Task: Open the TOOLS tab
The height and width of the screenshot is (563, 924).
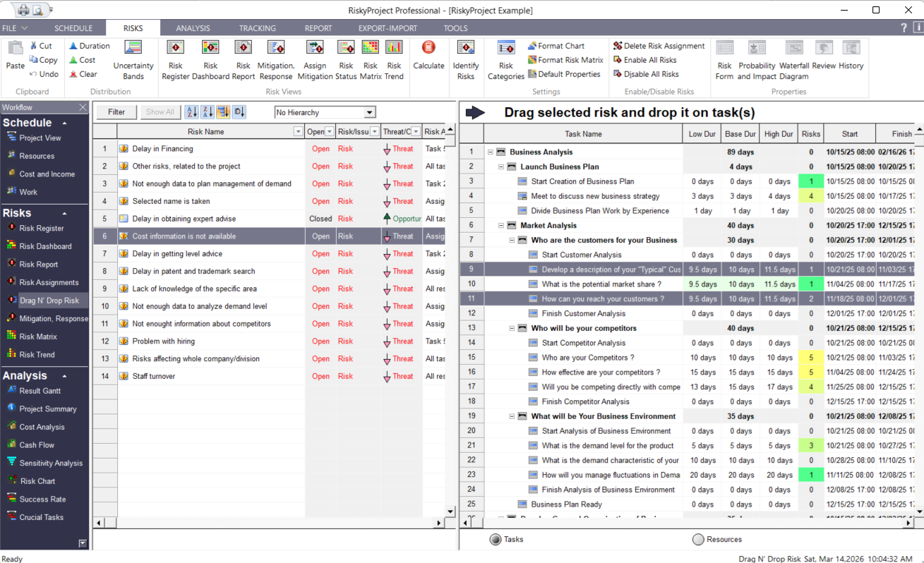Action: point(455,28)
